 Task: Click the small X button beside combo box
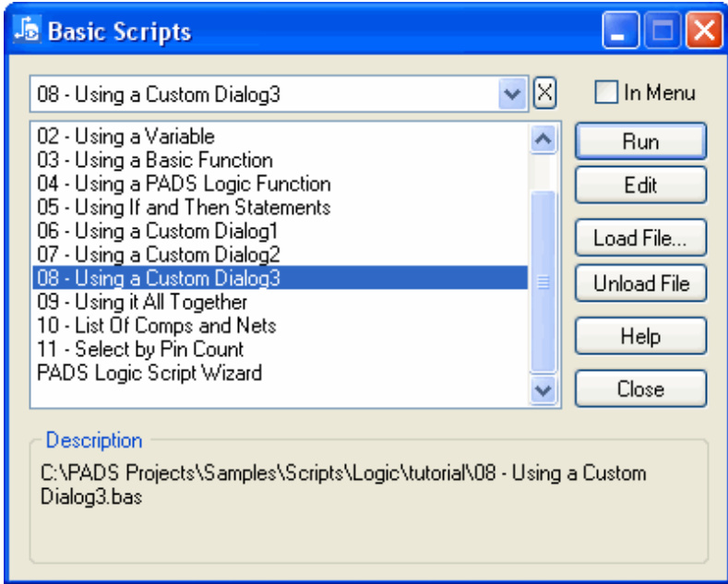click(x=545, y=93)
